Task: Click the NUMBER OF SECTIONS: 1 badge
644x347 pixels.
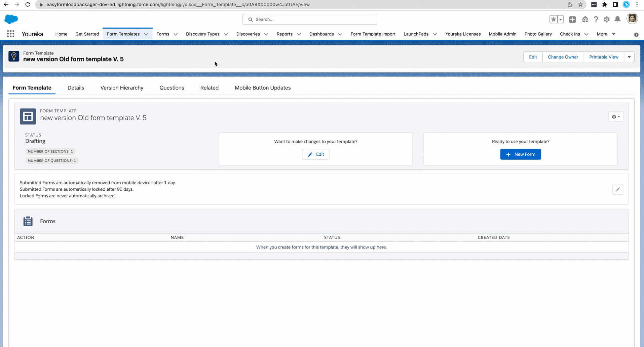Action: [x=50, y=151]
